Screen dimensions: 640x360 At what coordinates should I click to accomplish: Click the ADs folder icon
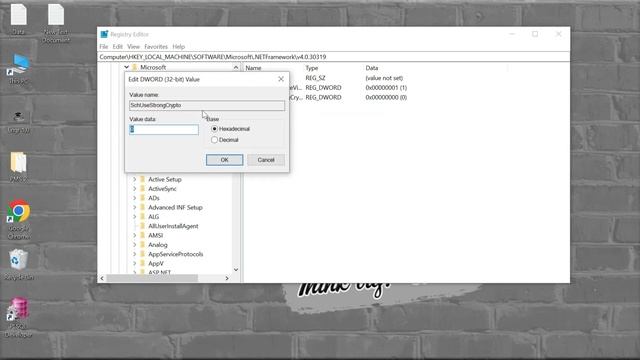(142, 198)
